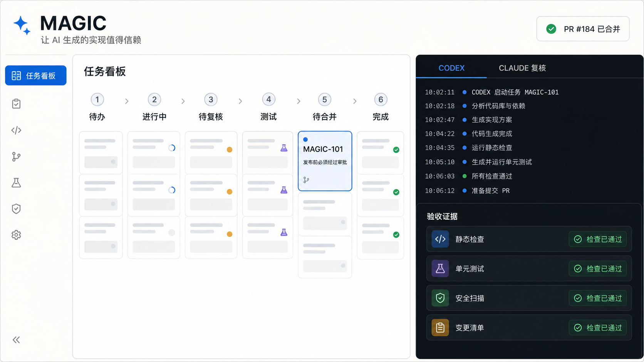Viewport: 644px width, 362px height.
Task: Open the security shield sidebar icon
Action: [16, 209]
